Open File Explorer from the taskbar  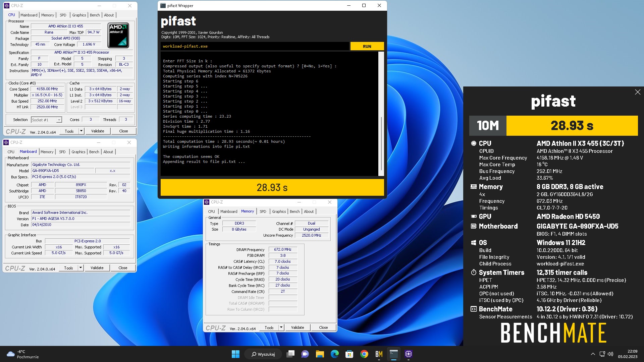(320, 354)
